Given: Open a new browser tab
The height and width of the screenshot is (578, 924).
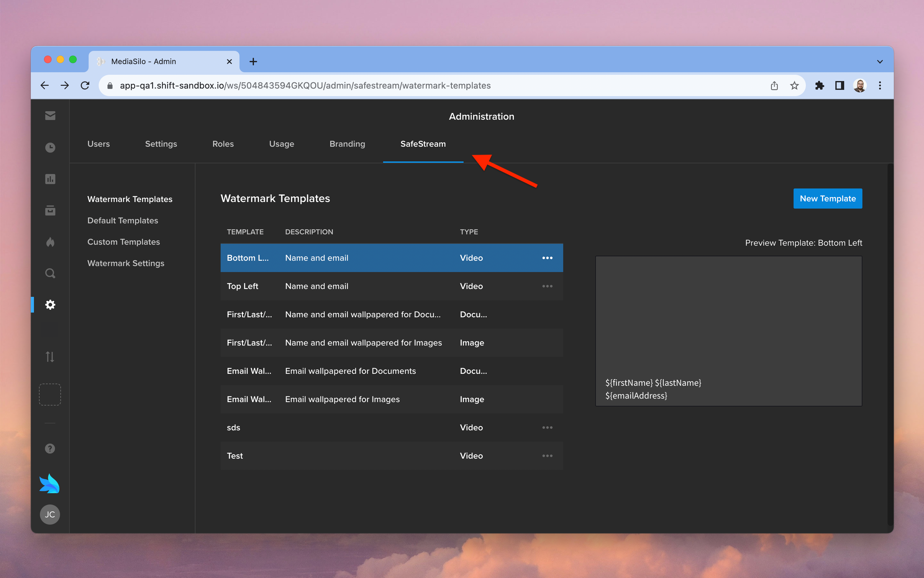Looking at the screenshot, I should pos(253,62).
